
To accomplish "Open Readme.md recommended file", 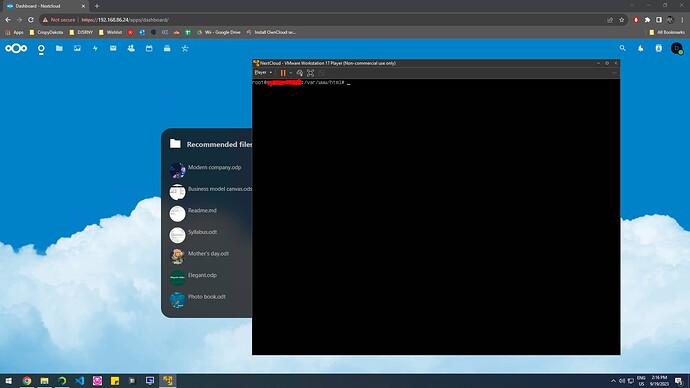I will tap(202, 211).
